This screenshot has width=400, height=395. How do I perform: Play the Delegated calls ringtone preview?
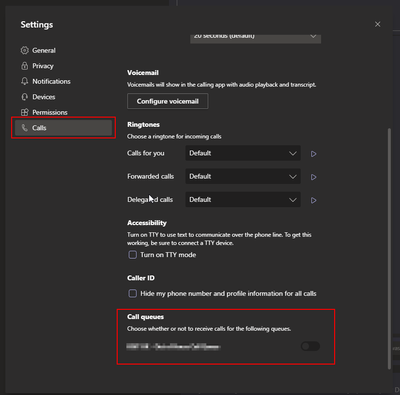click(313, 200)
